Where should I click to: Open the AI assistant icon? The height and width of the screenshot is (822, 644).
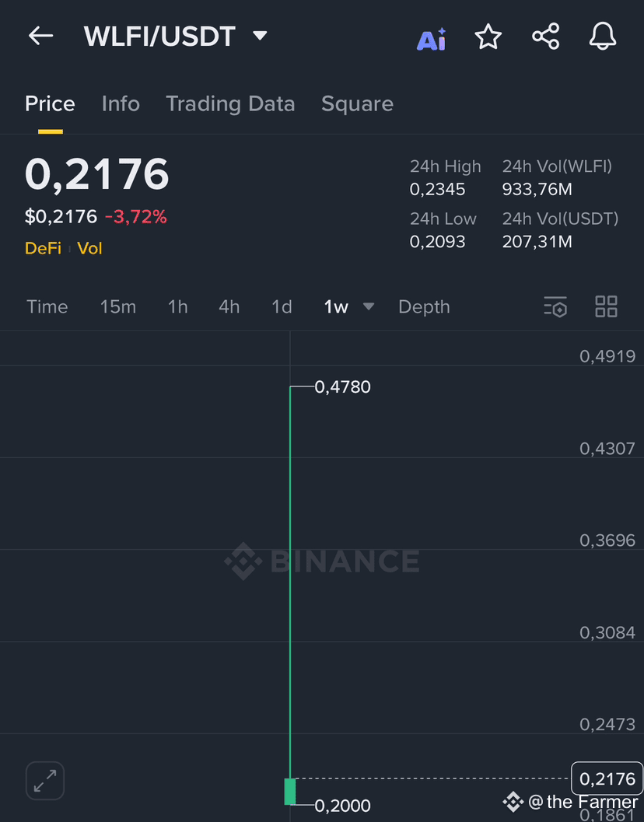pos(432,39)
